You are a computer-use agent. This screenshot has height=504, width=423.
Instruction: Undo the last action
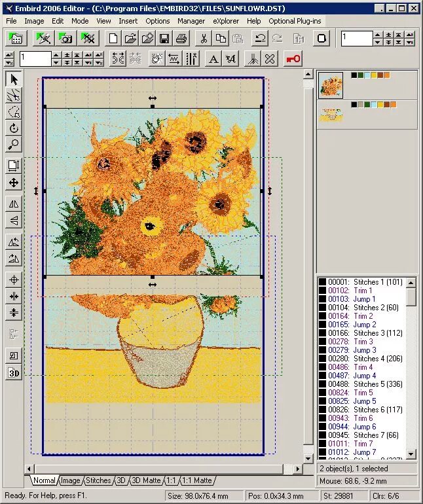coord(260,39)
